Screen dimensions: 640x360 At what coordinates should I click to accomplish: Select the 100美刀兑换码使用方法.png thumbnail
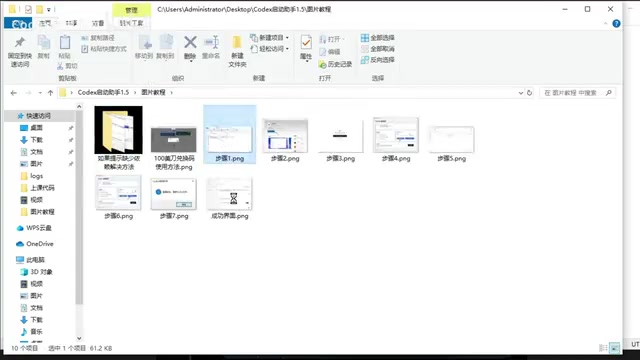pos(174,140)
